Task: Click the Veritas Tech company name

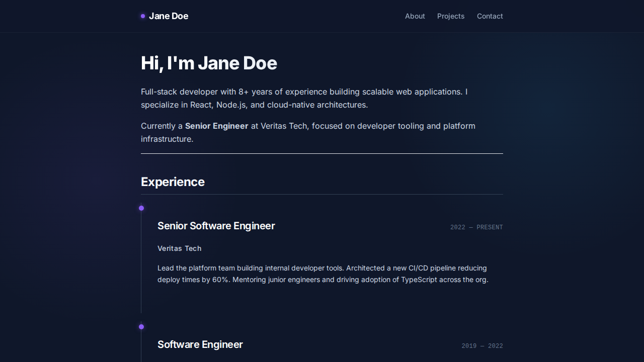Action: (x=179, y=248)
